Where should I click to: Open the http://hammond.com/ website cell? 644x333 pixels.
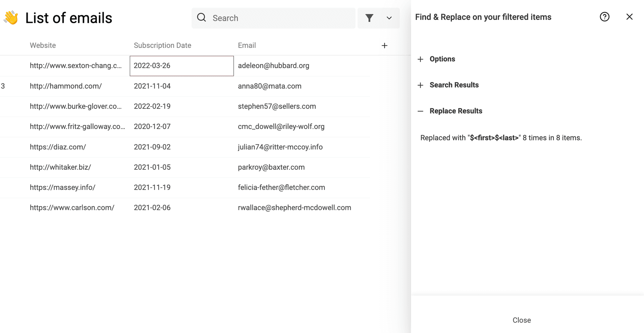point(66,86)
